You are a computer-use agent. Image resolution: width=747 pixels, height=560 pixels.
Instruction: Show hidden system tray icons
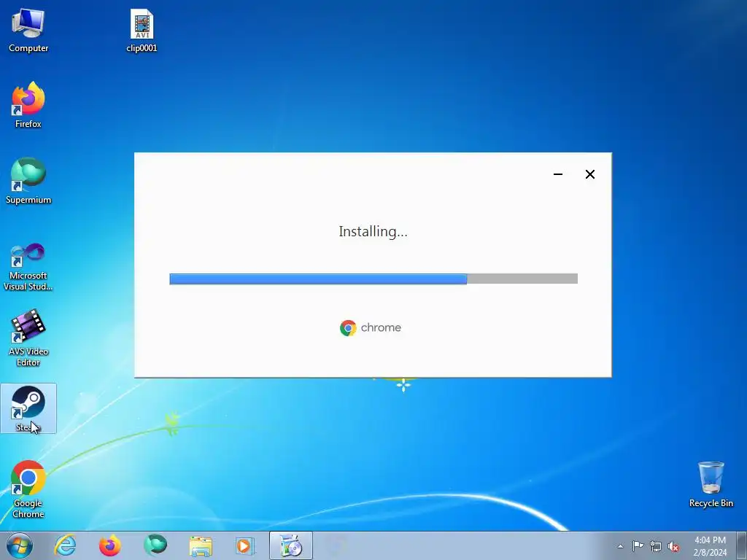pos(620,546)
